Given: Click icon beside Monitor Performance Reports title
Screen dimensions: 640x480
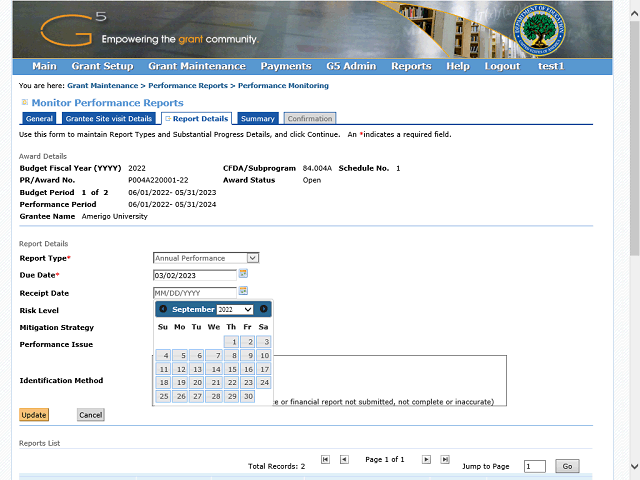Looking at the screenshot, I should tap(24, 102).
